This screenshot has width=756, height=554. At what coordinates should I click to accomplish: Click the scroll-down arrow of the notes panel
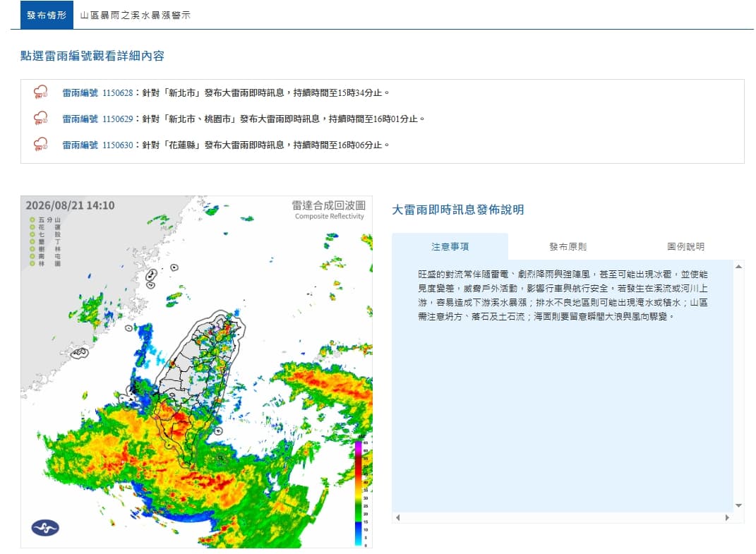(738, 505)
